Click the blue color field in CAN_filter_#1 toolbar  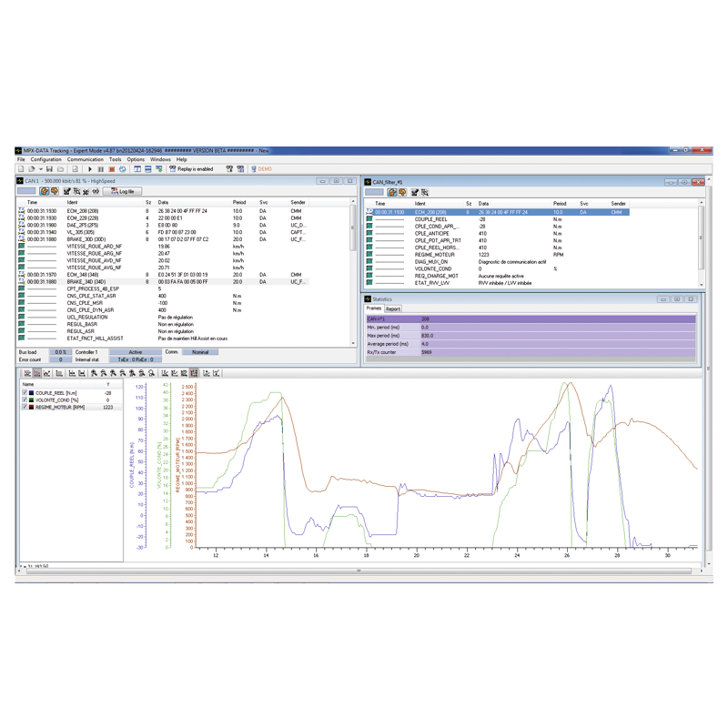pyautogui.click(x=374, y=192)
